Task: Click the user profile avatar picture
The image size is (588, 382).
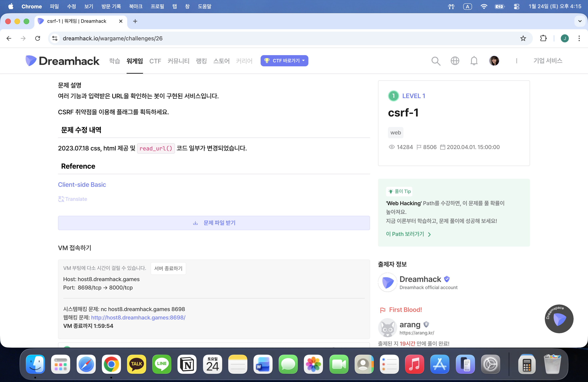Action: coord(494,61)
